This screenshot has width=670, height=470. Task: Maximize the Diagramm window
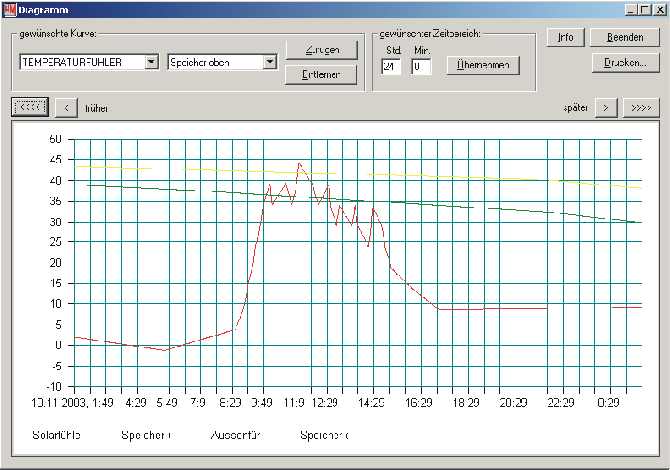(645, 9)
